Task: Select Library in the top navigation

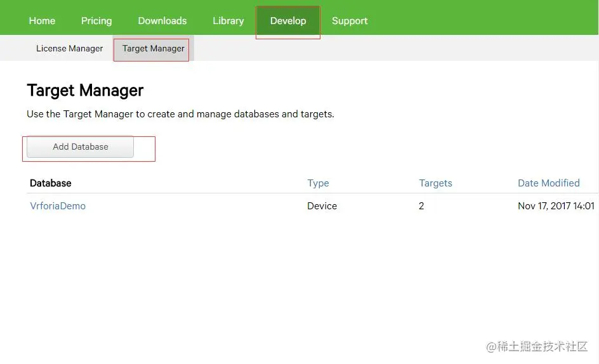Action: point(228,21)
